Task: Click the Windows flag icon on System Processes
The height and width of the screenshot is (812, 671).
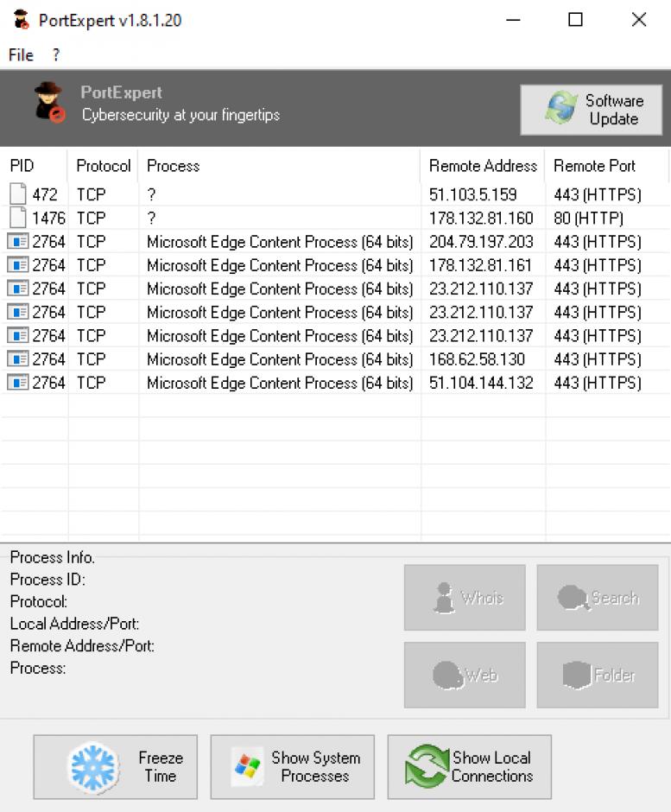Action: pyautogui.click(x=247, y=767)
